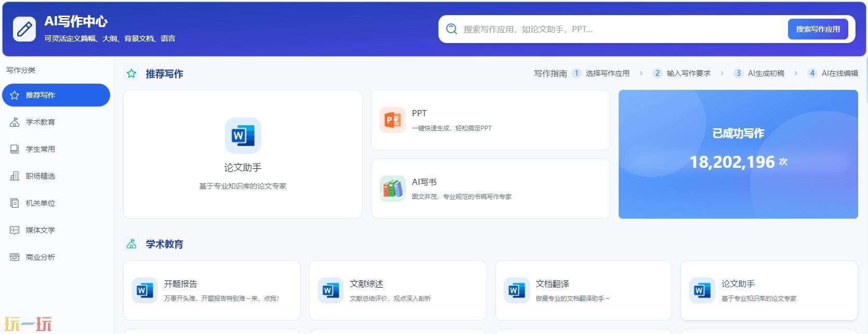Click the 一键快速生成，轻松搞定PPT description
The height and width of the screenshot is (334, 868).
pos(451,128)
